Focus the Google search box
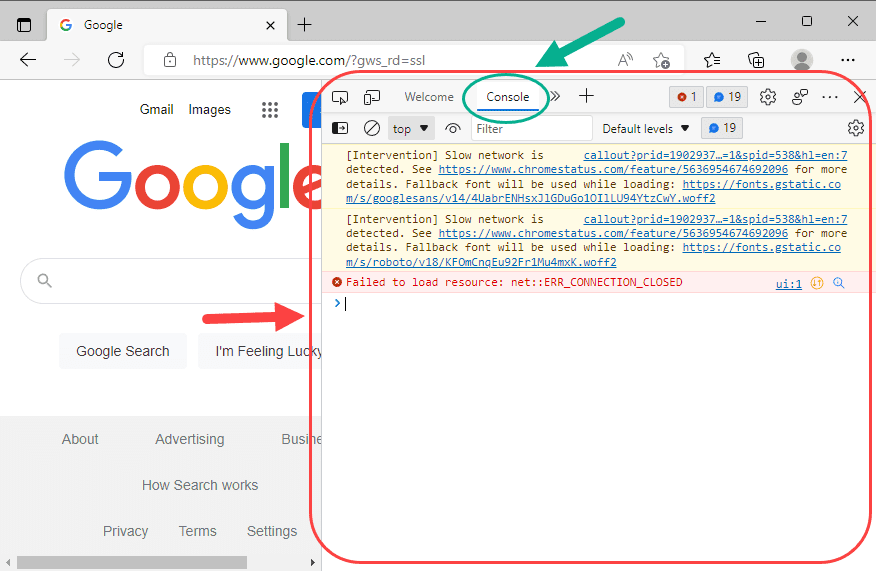876x571 pixels. point(170,280)
